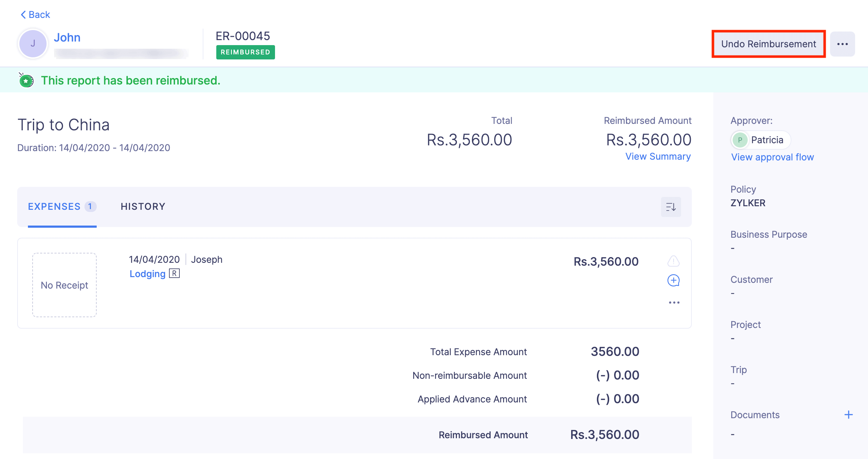Click the REIMBURSED status badge
868x459 pixels.
coord(245,52)
